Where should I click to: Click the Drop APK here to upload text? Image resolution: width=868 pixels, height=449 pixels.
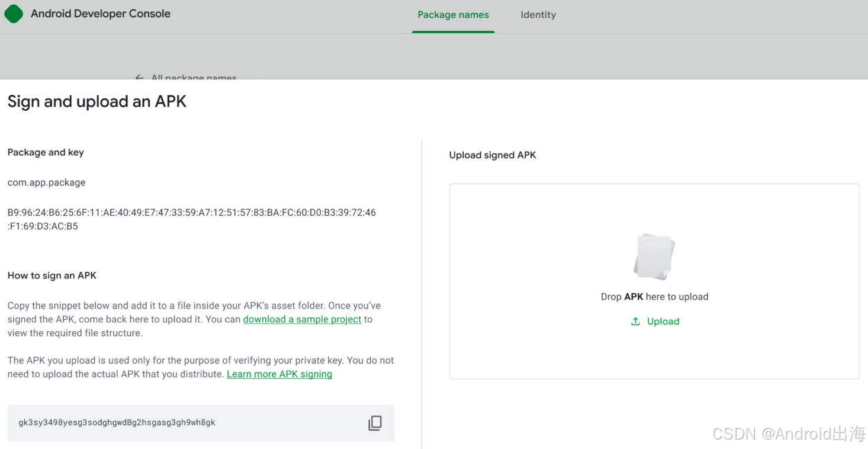coord(654,297)
